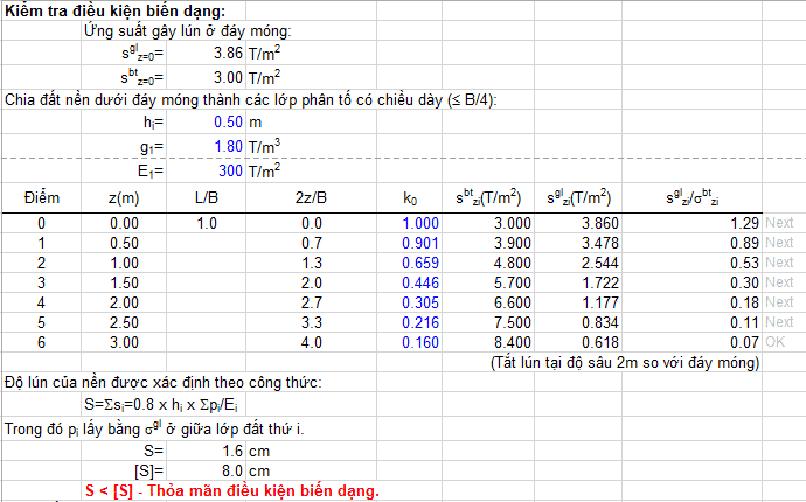Select the line 'Ứng suất gây lún ở đáy móng'
Screen dimensions: 806x502
(x=188, y=31)
